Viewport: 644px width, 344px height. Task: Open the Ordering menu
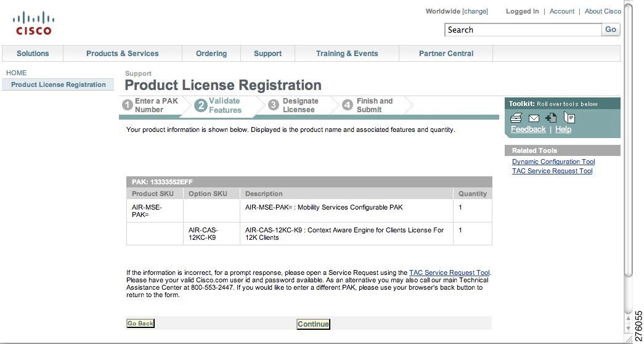coord(211,54)
